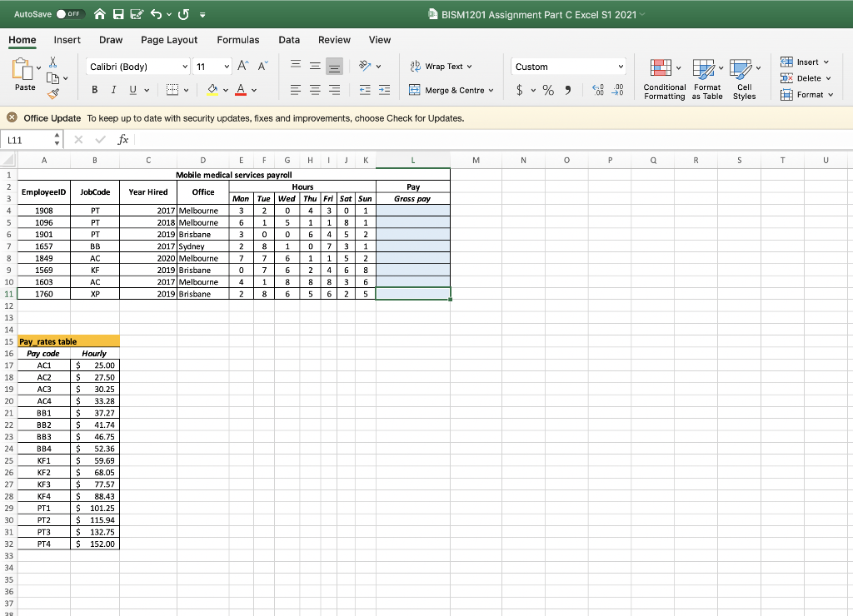Viewport: 853px width, 616px height.
Task: Switch to the Formulas ribbon tab
Action: click(238, 39)
